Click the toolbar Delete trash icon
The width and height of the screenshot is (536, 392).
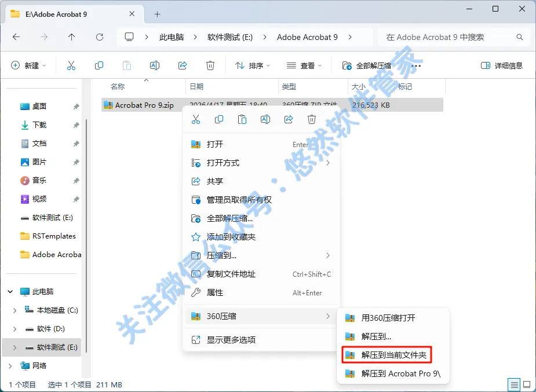(210, 65)
